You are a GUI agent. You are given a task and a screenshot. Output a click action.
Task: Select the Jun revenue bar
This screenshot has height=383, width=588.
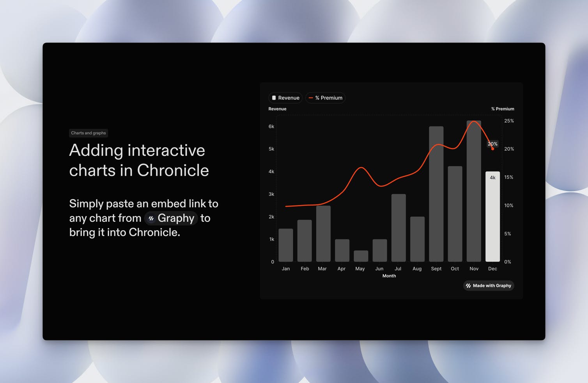(380, 251)
